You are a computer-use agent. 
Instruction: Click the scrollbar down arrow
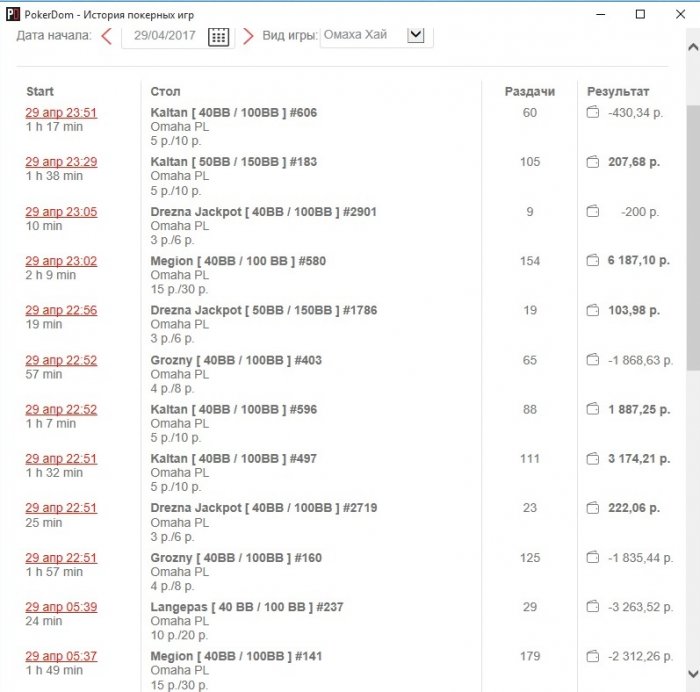pyautogui.click(x=693, y=673)
